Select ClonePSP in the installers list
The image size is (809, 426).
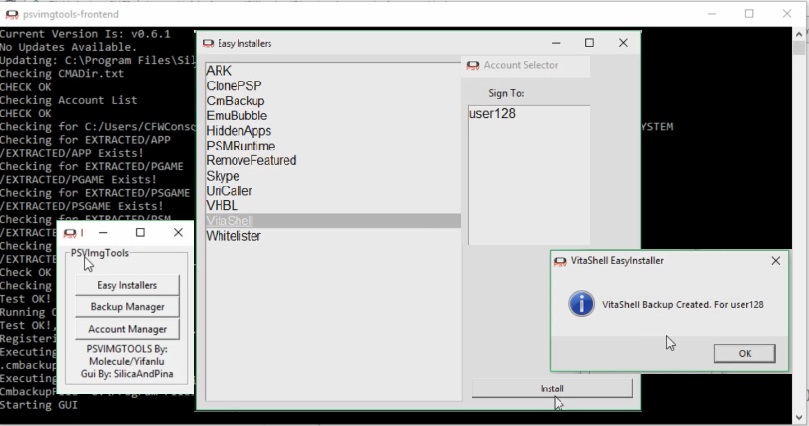tap(333, 86)
